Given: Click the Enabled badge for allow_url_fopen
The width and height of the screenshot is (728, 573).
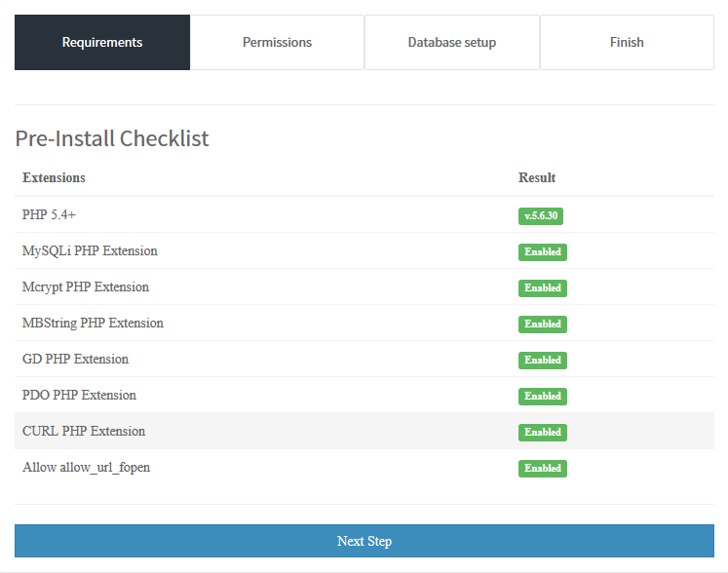Looking at the screenshot, I should click(542, 469).
